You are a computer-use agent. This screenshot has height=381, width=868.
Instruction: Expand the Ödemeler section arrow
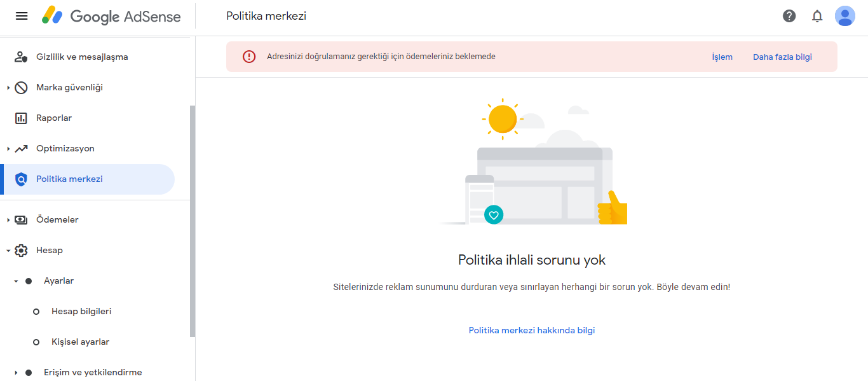8,220
